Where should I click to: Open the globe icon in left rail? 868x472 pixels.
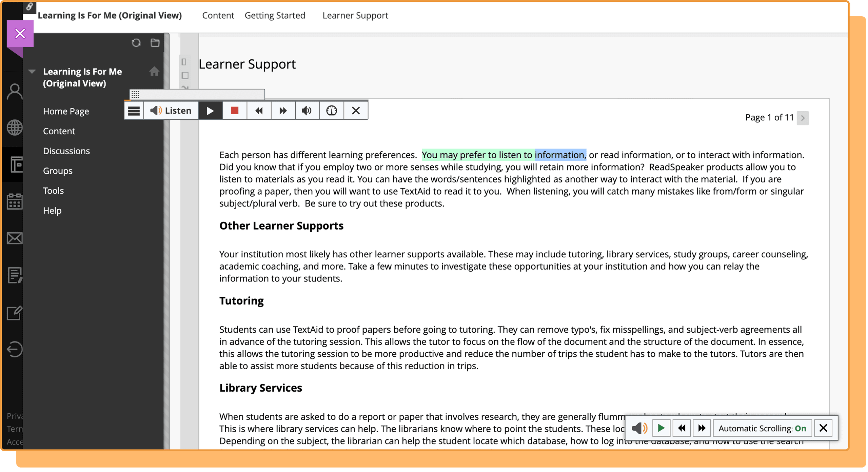pos(15,128)
